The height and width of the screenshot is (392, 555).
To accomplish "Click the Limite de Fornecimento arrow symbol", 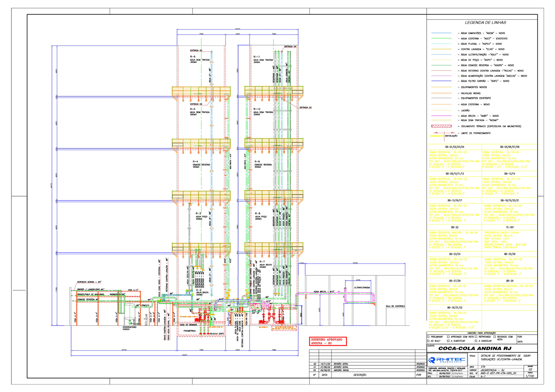I will tap(441, 133).
